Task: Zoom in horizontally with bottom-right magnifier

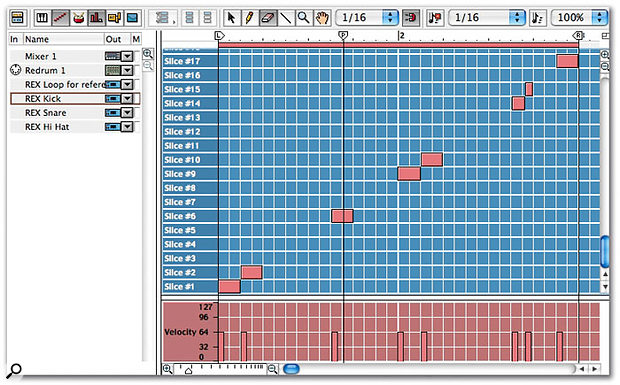Action: coord(272,369)
